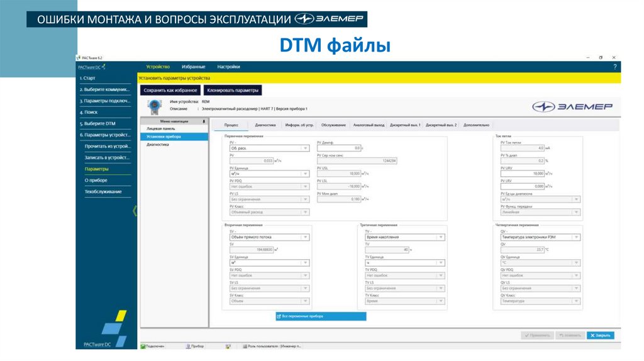Switch to the Диагностика tab
The width and height of the screenshot is (644, 361).
[x=265, y=125]
